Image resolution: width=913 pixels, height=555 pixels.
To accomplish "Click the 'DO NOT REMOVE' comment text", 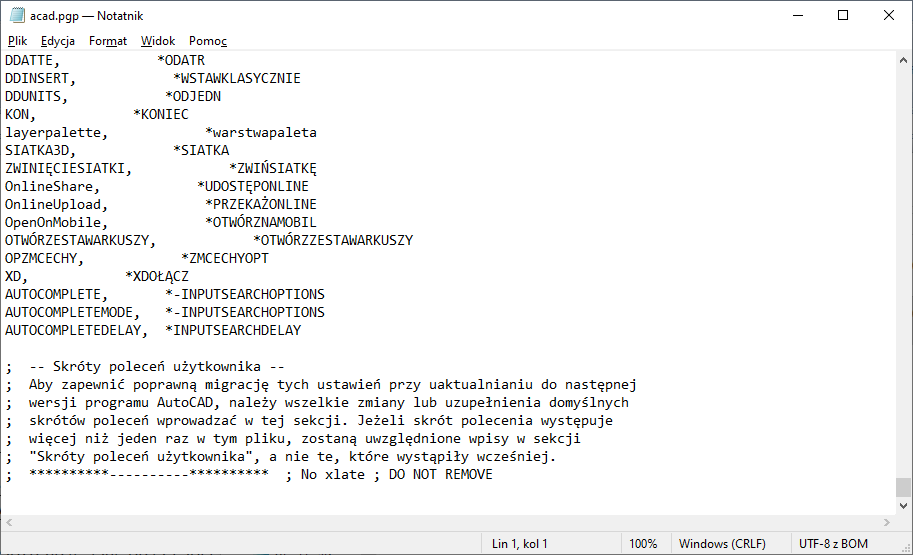I will click(x=440, y=474).
